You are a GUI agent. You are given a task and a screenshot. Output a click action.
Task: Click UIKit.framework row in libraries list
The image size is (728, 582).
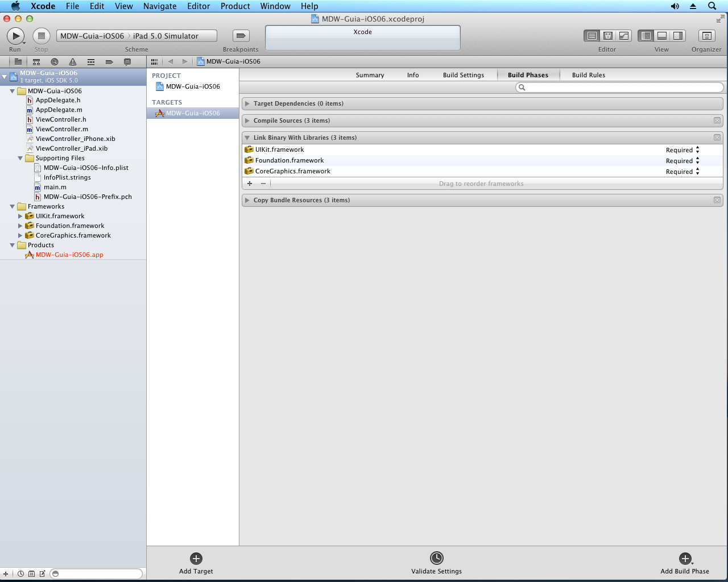pos(482,149)
